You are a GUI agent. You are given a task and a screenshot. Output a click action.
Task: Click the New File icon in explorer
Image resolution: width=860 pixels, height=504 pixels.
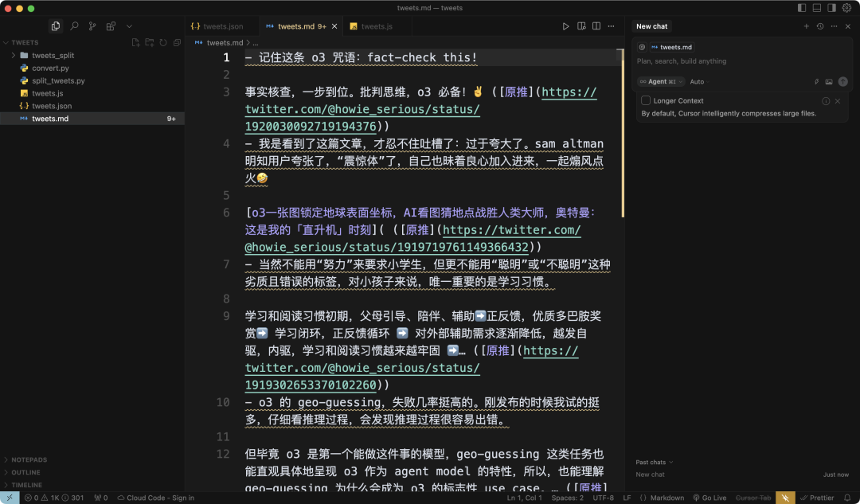[135, 42]
